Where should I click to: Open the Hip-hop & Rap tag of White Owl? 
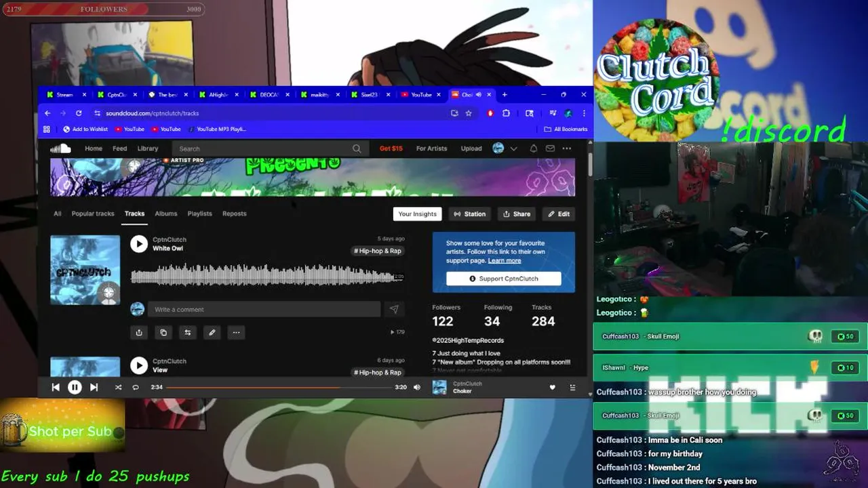(x=378, y=251)
